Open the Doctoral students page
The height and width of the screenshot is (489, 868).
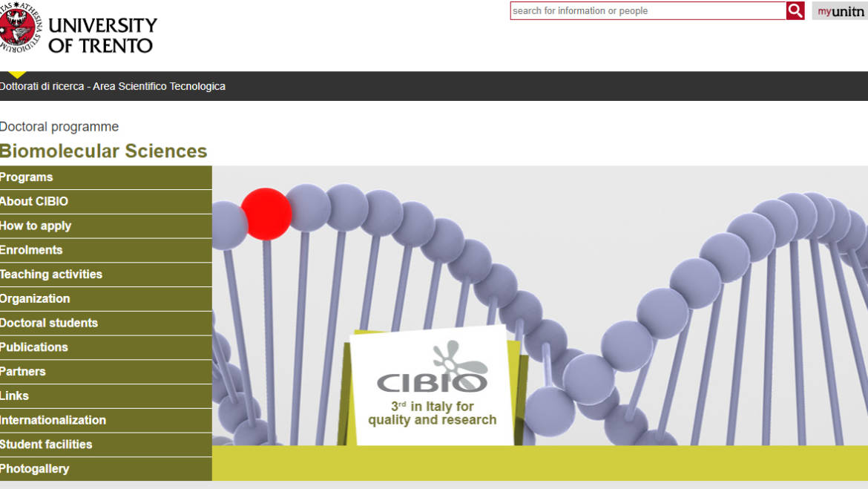[106, 324]
